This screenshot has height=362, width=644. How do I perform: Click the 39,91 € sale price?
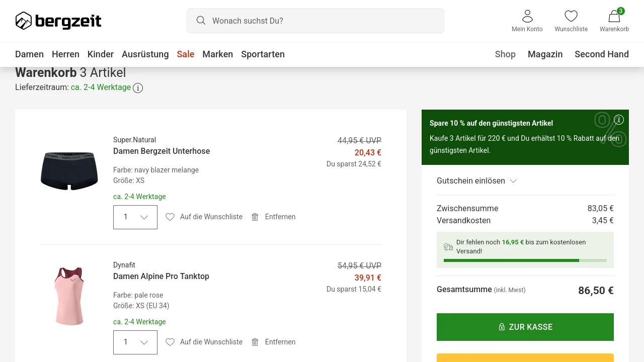click(x=368, y=278)
